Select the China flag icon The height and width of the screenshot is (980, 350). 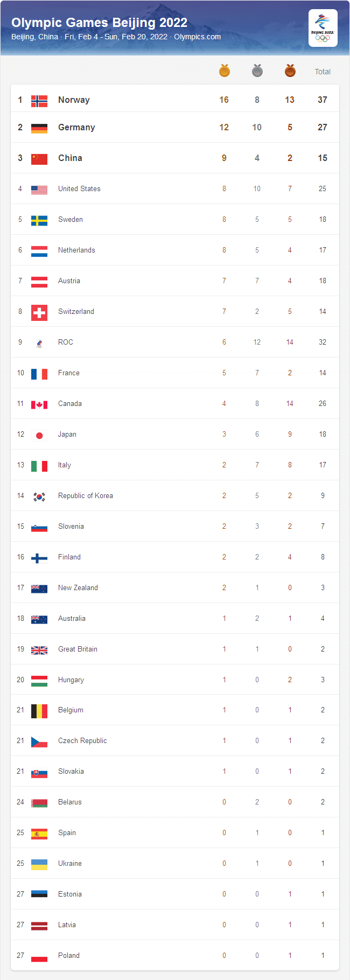pos(39,158)
